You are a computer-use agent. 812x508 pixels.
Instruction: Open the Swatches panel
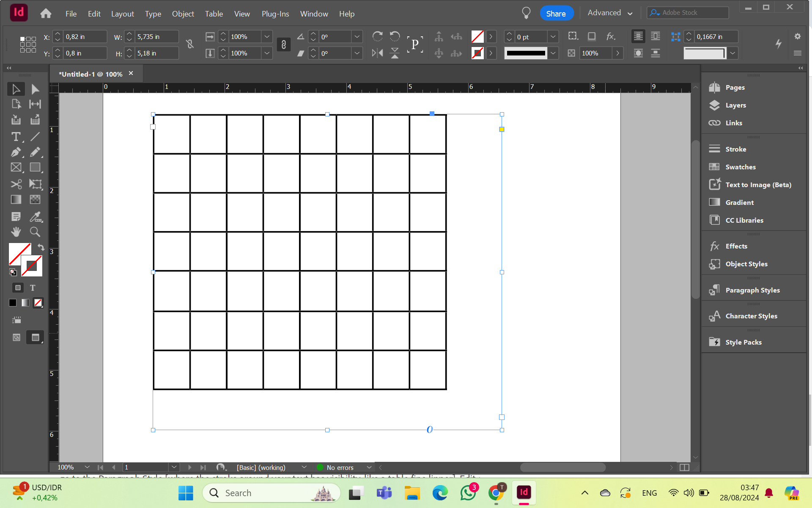pos(740,167)
